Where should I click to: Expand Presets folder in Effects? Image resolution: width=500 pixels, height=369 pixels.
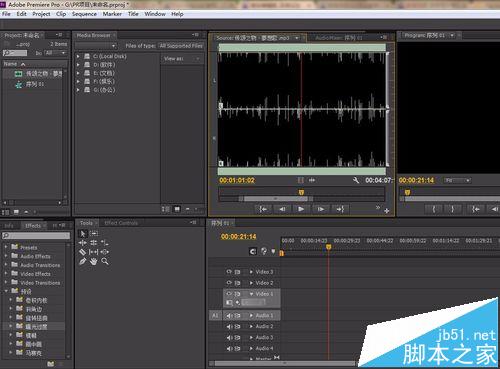pyautogui.click(x=6, y=247)
